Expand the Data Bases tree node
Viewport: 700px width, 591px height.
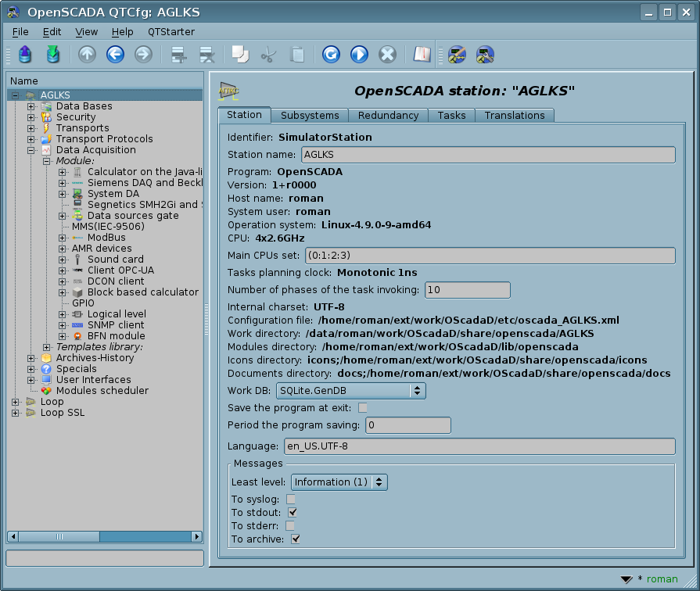pyautogui.click(x=31, y=106)
